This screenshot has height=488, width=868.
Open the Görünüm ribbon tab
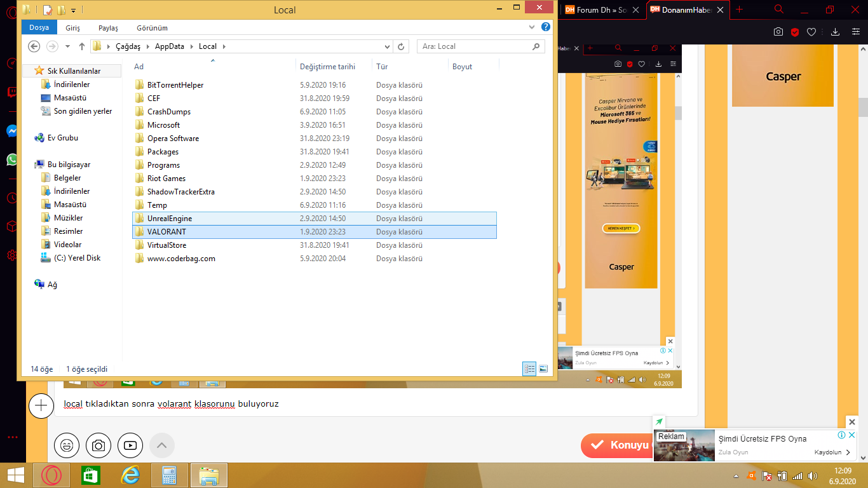[152, 28]
